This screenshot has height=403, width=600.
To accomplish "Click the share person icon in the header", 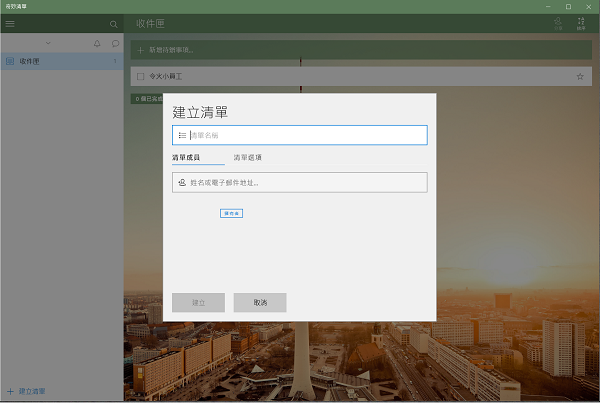I will [558, 23].
